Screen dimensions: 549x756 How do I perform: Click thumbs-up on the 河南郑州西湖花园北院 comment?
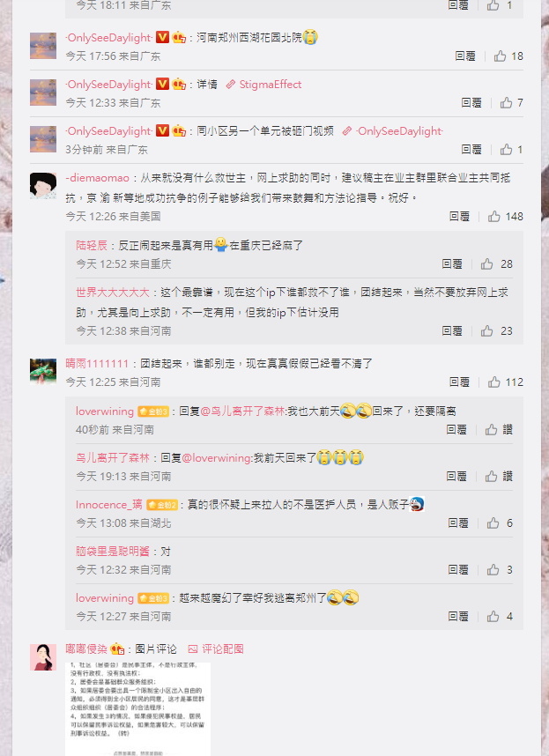click(x=500, y=56)
